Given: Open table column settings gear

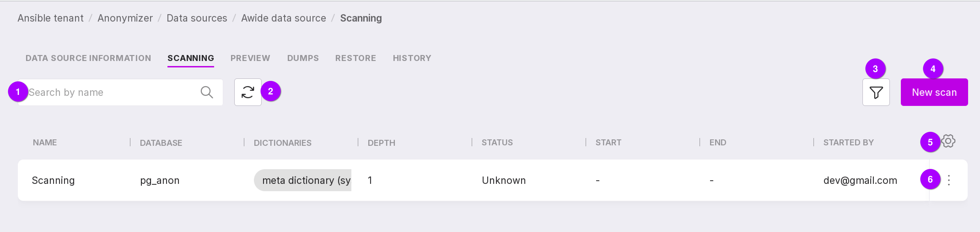Looking at the screenshot, I should 948,141.
